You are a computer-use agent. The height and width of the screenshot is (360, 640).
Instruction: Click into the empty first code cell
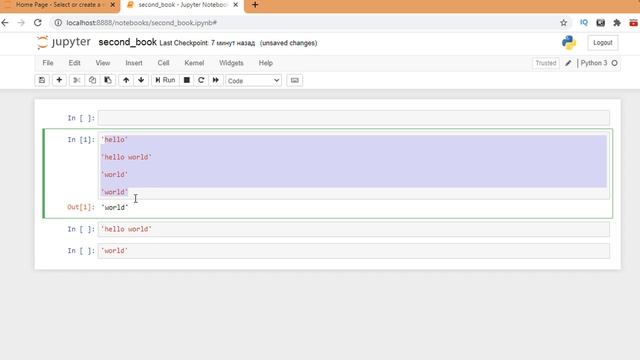tap(353, 118)
